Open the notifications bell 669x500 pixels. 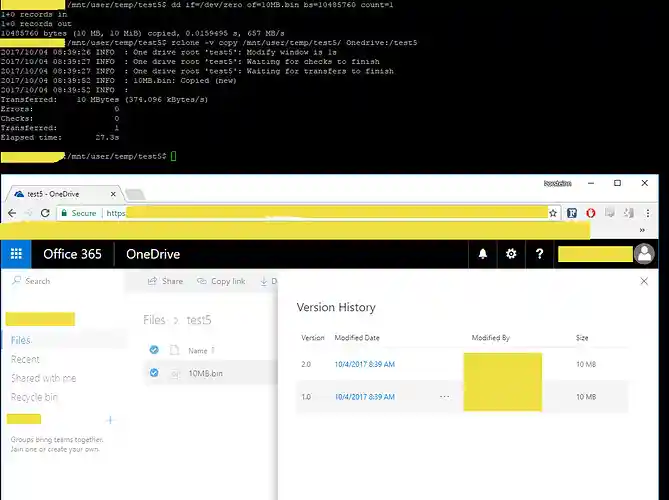pyautogui.click(x=483, y=254)
